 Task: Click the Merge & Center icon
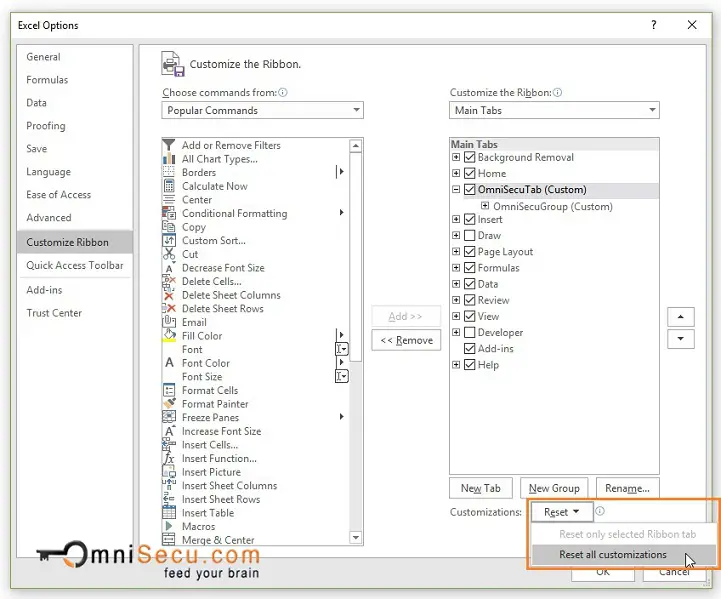coord(169,540)
